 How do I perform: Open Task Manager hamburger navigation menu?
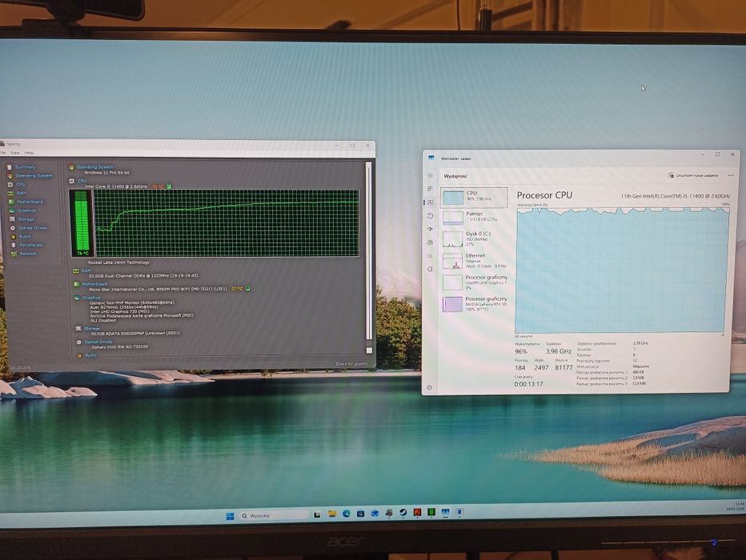click(x=431, y=176)
